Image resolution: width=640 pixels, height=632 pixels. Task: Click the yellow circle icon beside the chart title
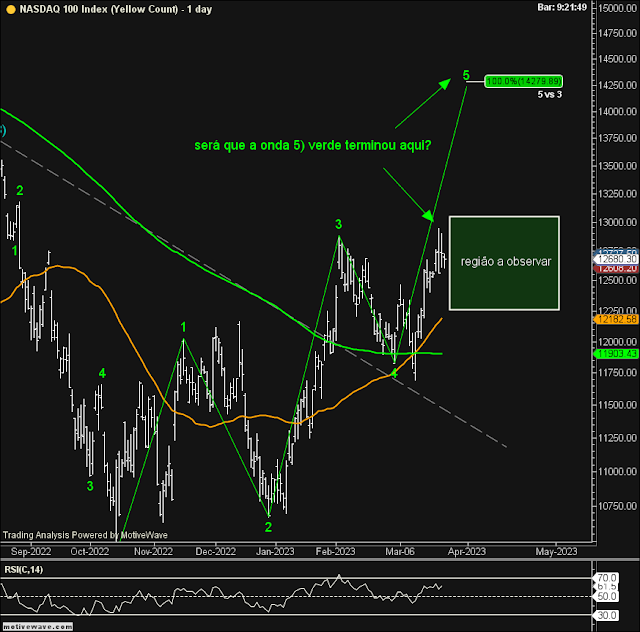(11, 9)
